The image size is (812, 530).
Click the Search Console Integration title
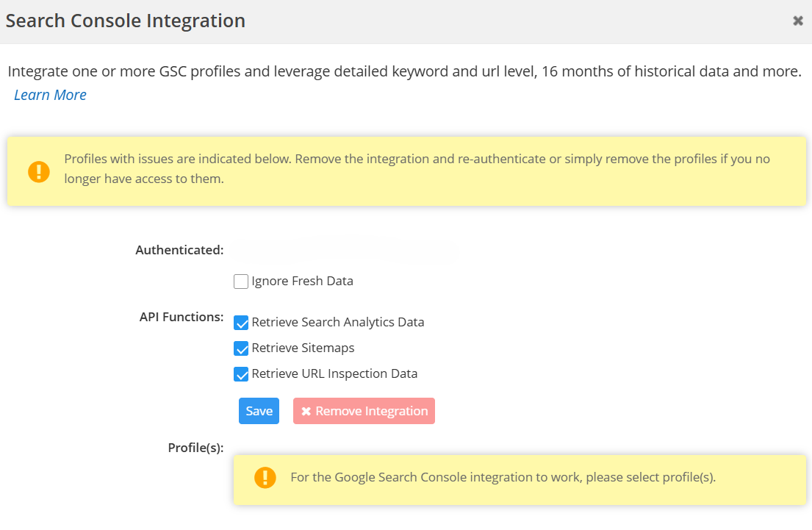coord(126,21)
